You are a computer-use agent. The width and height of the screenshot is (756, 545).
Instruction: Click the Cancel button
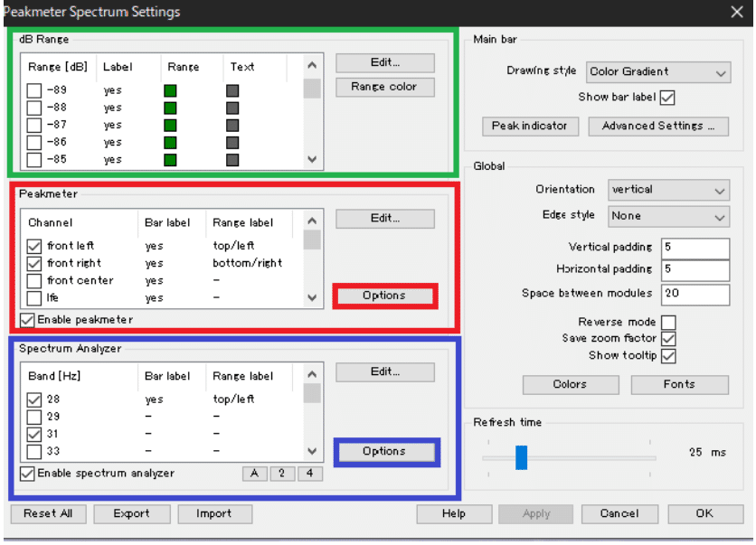point(619,514)
